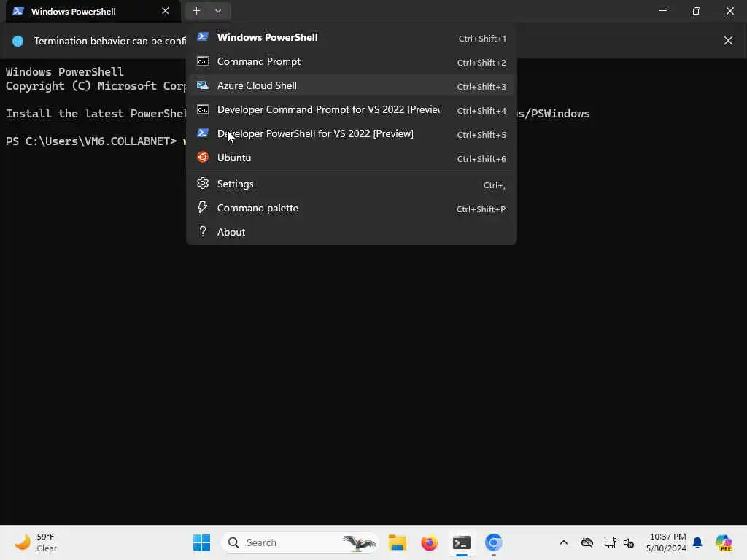Click the Ctrl+Shift+P shortcut label

481,209
